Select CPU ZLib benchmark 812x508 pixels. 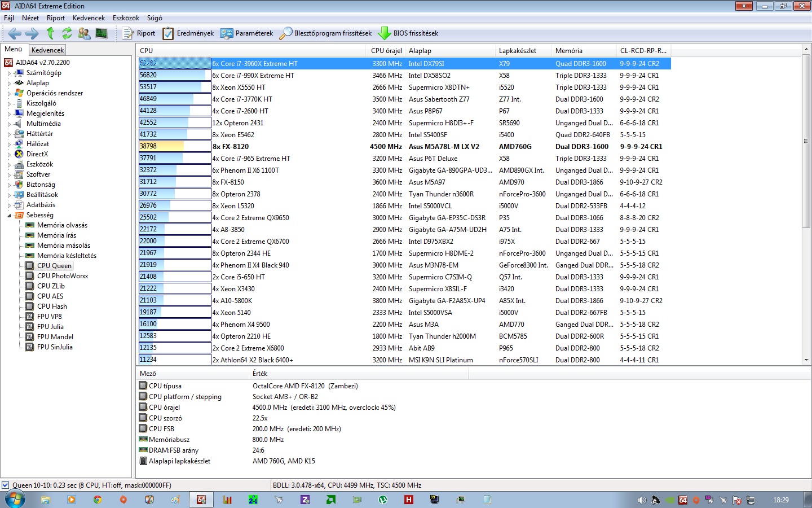pyautogui.click(x=51, y=286)
